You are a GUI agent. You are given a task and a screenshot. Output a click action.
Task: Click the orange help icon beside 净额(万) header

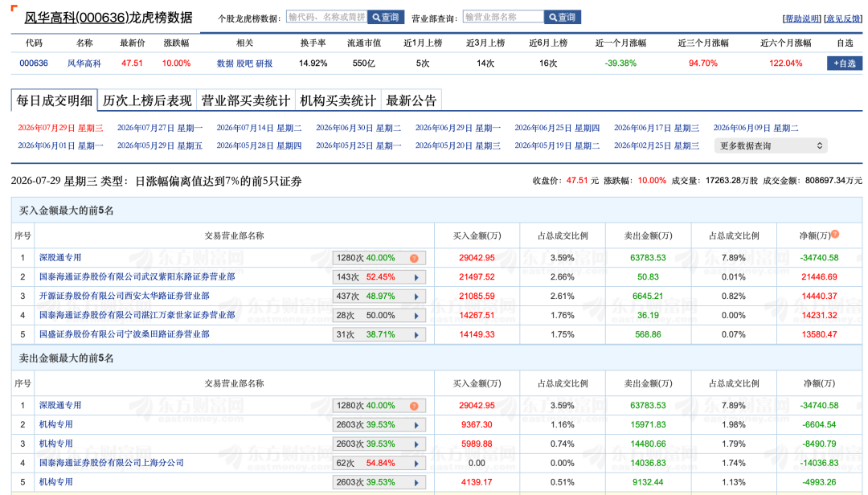coord(835,234)
